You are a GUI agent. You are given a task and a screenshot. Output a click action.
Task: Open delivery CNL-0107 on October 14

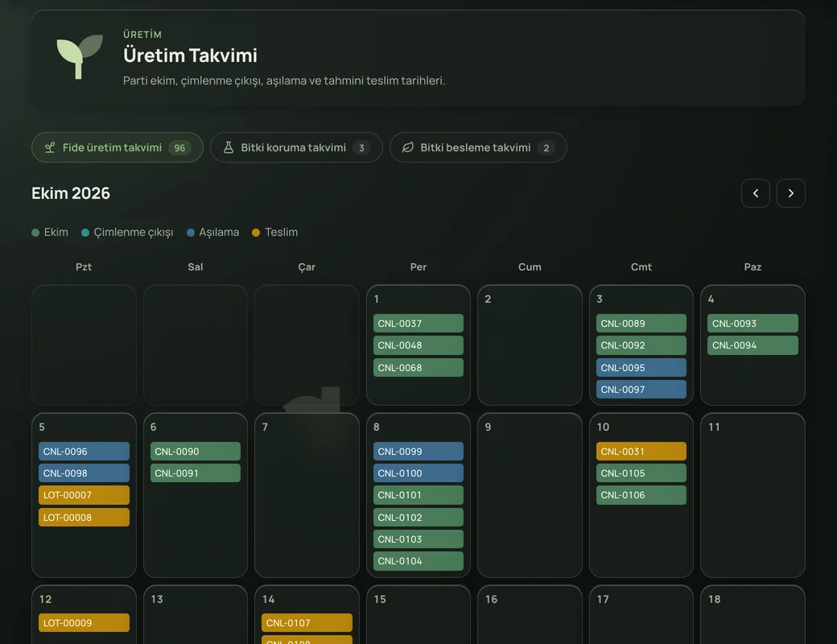tap(307, 622)
